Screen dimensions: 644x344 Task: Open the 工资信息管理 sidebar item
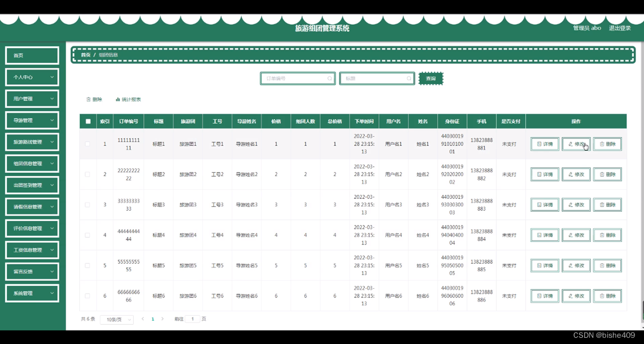pyautogui.click(x=32, y=250)
